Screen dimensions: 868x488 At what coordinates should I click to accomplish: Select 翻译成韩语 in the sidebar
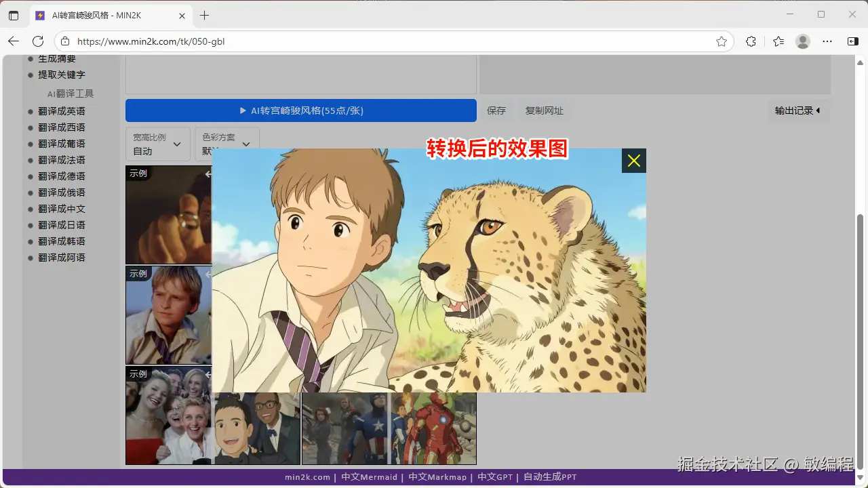tap(61, 241)
